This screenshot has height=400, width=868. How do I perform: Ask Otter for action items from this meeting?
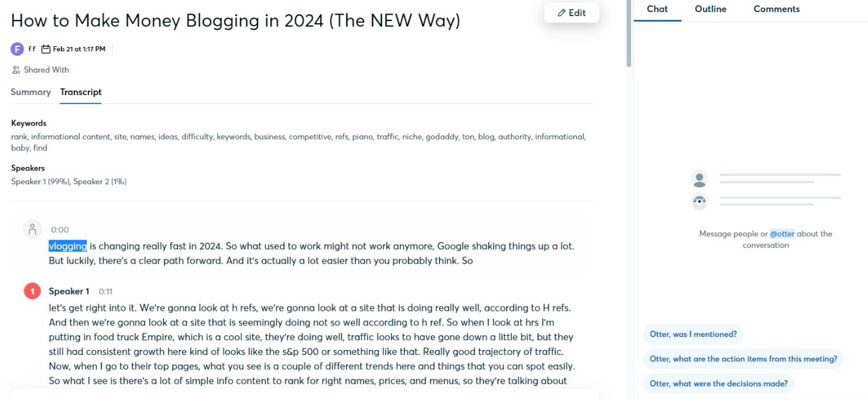743,359
